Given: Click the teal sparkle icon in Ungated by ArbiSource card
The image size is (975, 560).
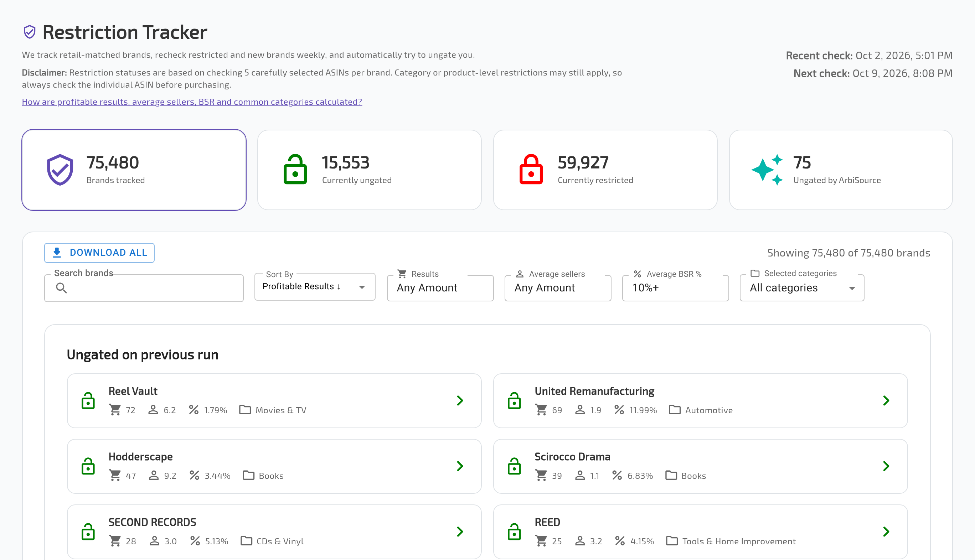Looking at the screenshot, I should coord(767,170).
